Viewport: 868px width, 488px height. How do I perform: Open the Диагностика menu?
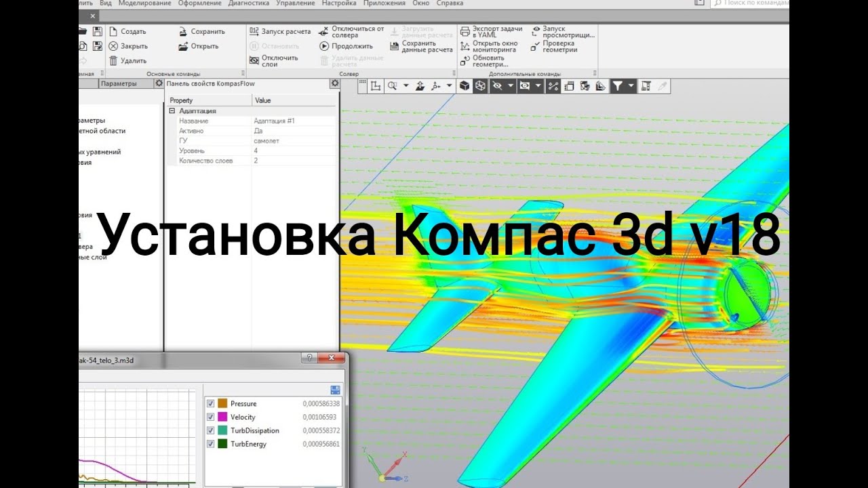click(x=249, y=3)
